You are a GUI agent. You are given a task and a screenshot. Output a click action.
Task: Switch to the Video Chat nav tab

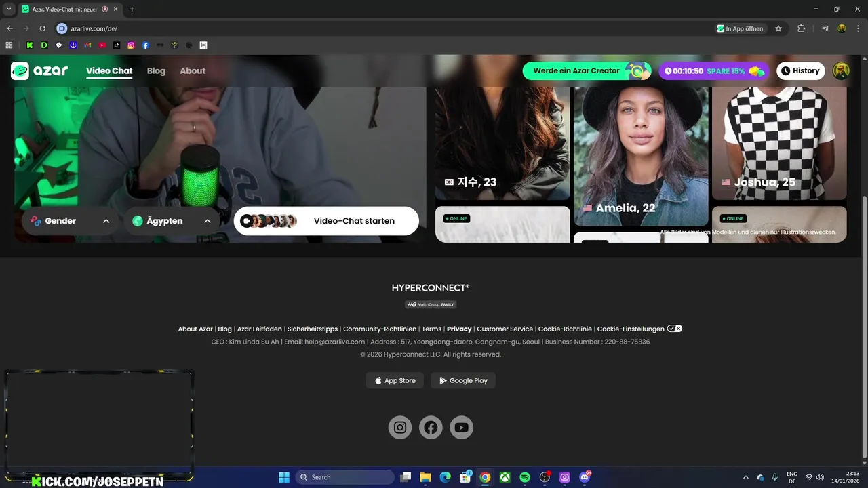(x=109, y=70)
